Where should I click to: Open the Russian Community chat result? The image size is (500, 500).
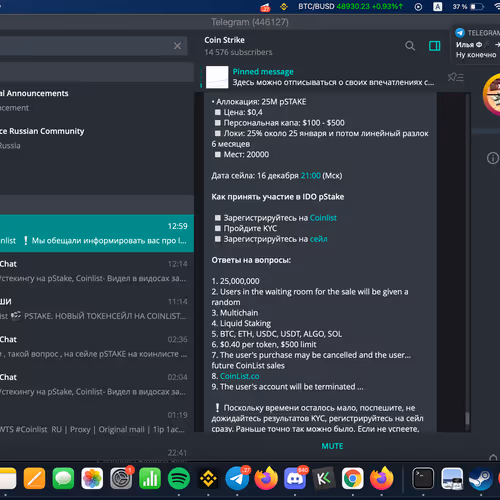[97, 138]
